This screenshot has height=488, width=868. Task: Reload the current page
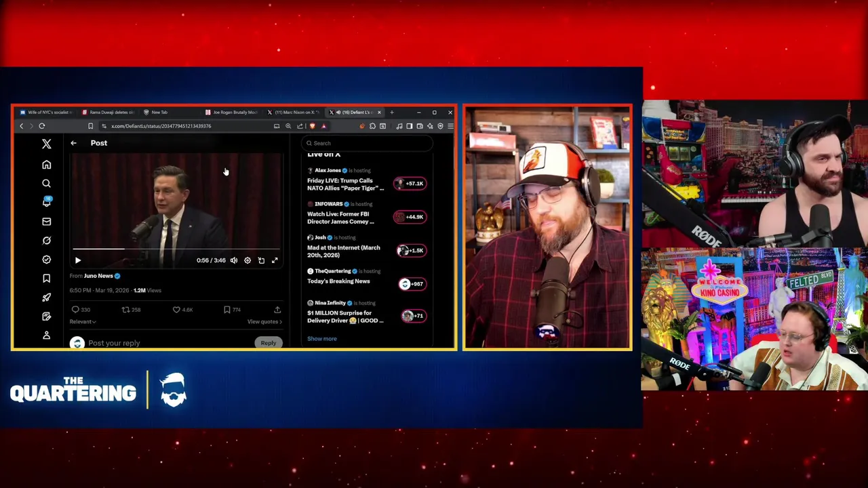point(41,126)
